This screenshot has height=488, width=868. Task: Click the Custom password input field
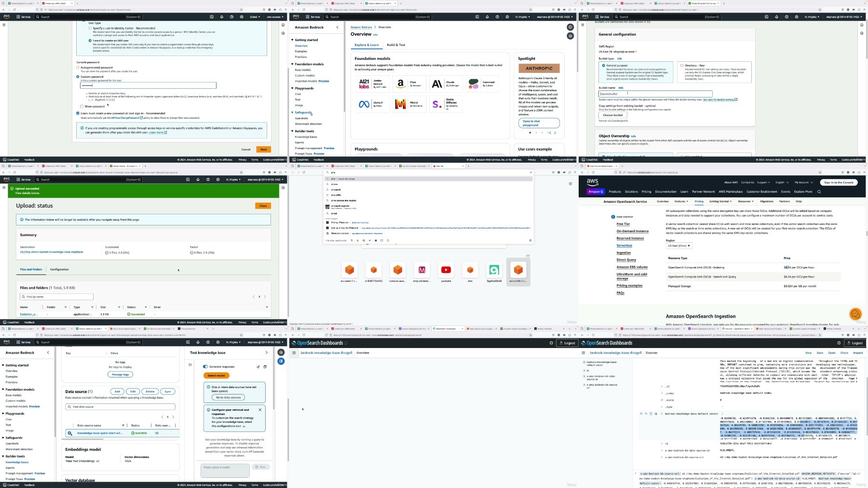pos(148,85)
